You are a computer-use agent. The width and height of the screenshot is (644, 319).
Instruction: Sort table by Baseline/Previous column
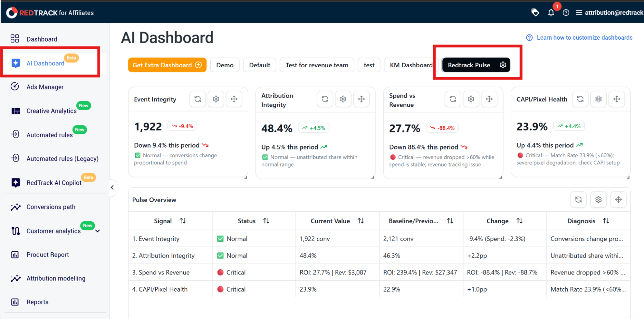pyautogui.click(x=450, y=221)
